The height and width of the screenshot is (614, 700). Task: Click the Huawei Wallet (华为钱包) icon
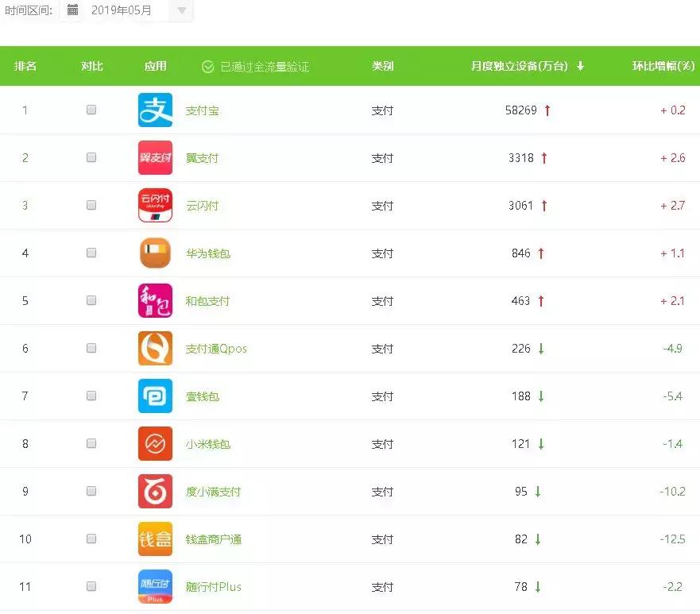(155, 253)
